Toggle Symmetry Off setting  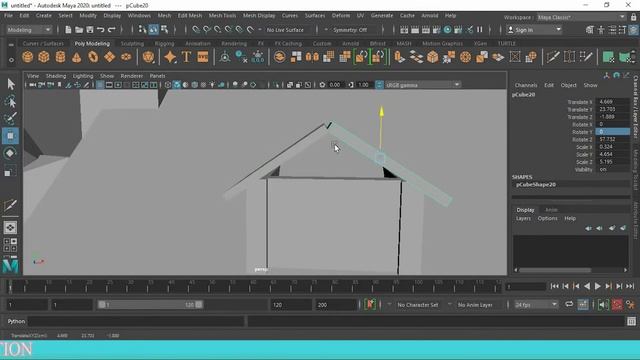pyautogui.click(x=350, y=30)
